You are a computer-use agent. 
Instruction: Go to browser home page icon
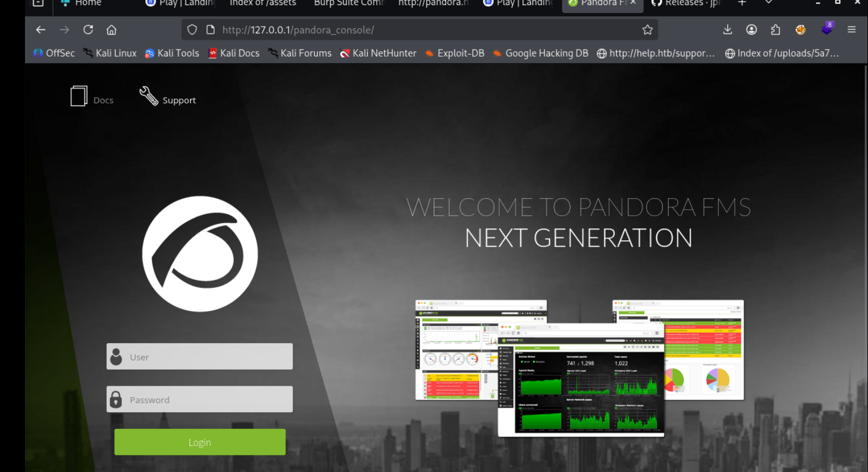112,30
